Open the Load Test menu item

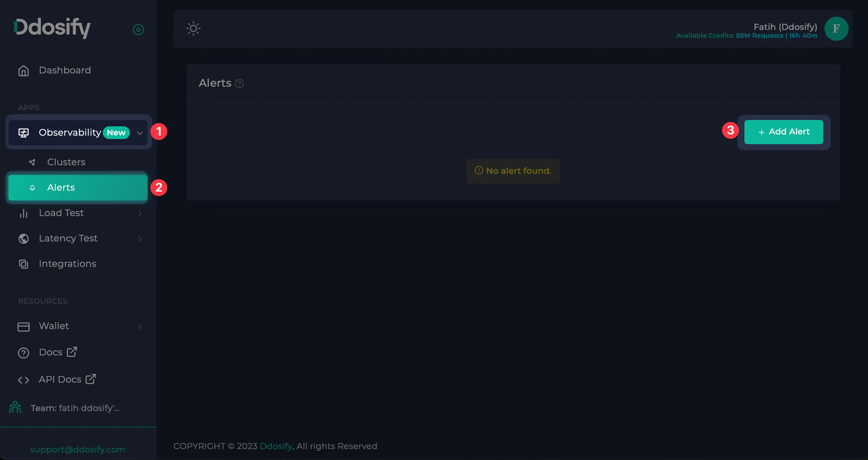point(61,213)
